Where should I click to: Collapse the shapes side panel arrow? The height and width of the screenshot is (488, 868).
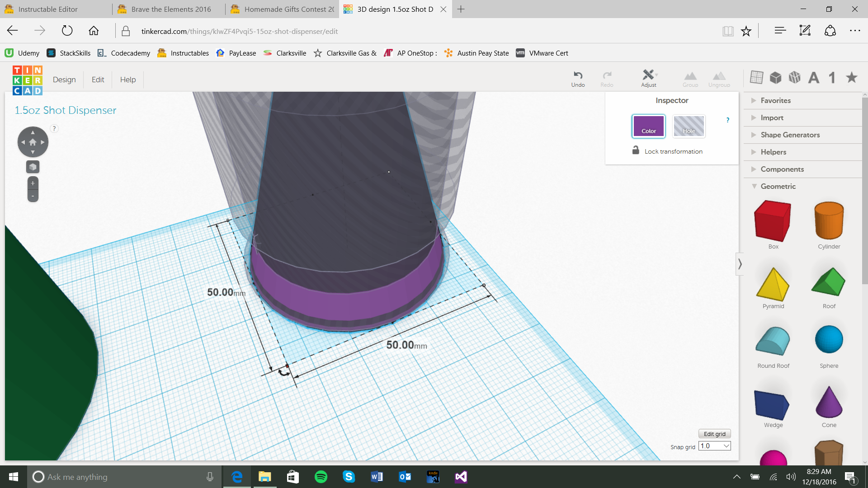tap(740, 264)
